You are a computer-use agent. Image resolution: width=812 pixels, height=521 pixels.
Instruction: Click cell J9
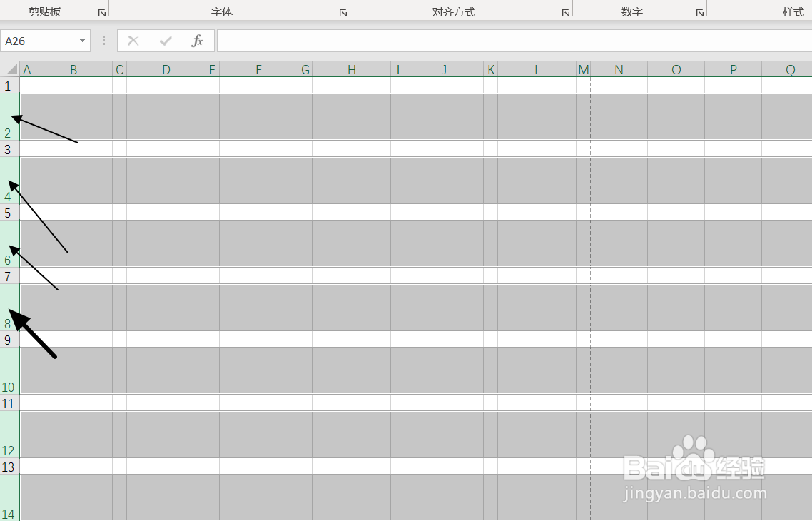point(444,339)
